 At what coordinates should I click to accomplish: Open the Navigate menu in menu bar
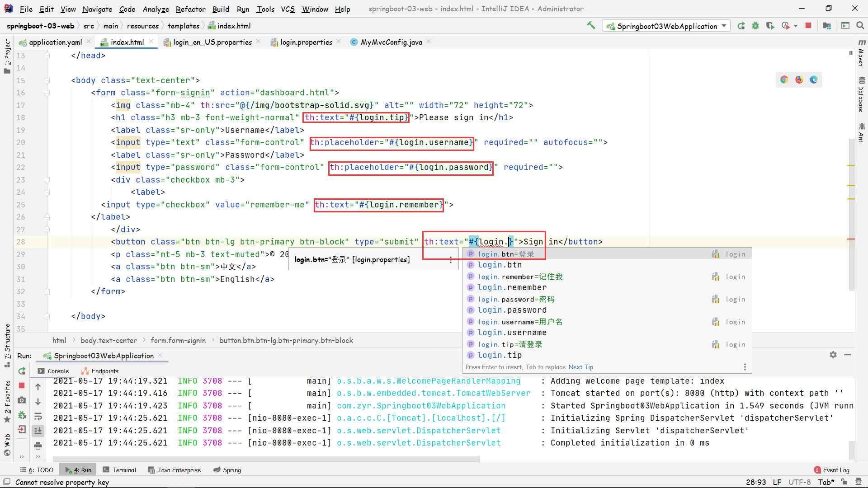[x=98, y=8]
